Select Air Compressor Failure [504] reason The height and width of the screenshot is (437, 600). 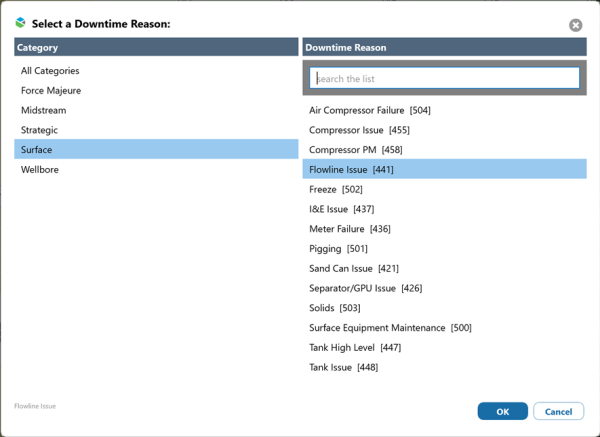pos(370,110)
